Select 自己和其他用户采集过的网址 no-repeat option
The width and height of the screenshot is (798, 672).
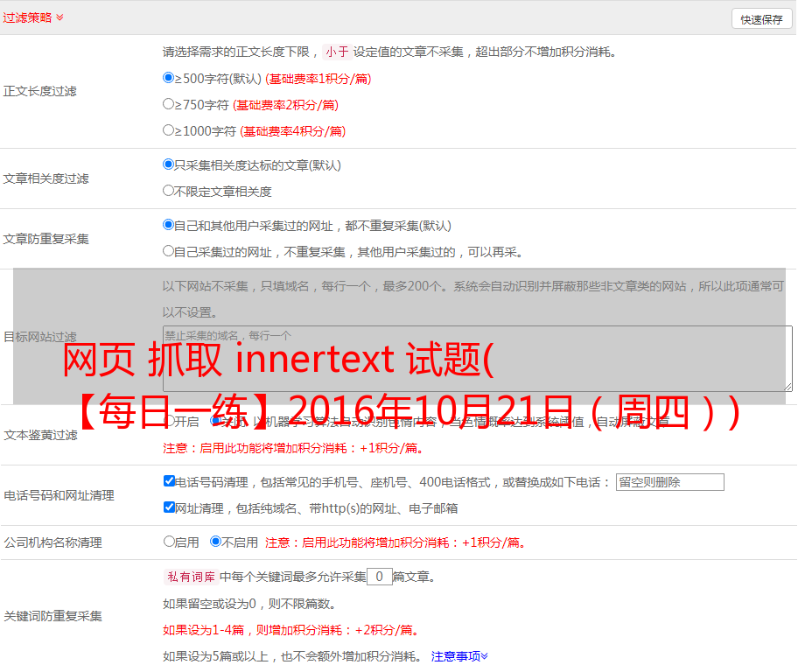pyautogui.click(x=168, y=225)
